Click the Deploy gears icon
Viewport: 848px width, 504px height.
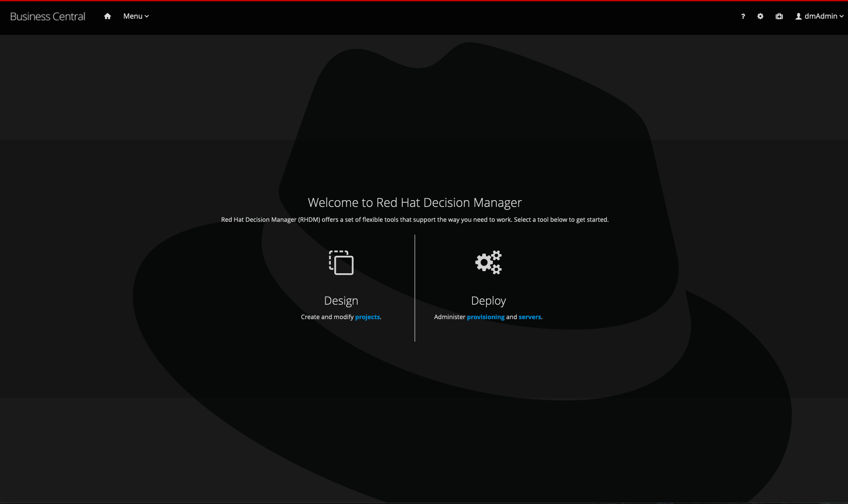pyautogui.click(x=488, y=262)
